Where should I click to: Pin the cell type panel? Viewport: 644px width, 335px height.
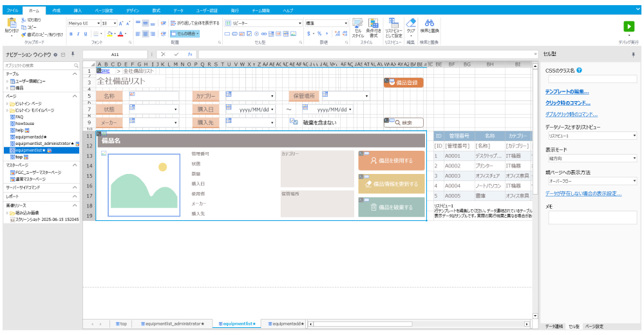pos(633,55)
